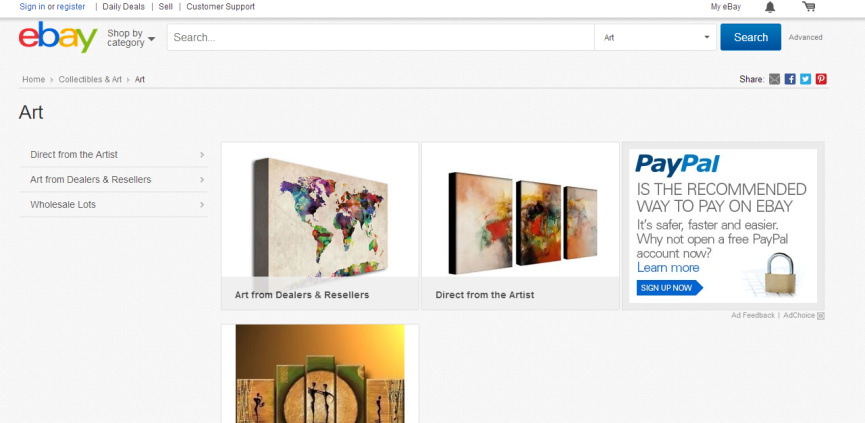Click the Sign in link

point(32,7)
